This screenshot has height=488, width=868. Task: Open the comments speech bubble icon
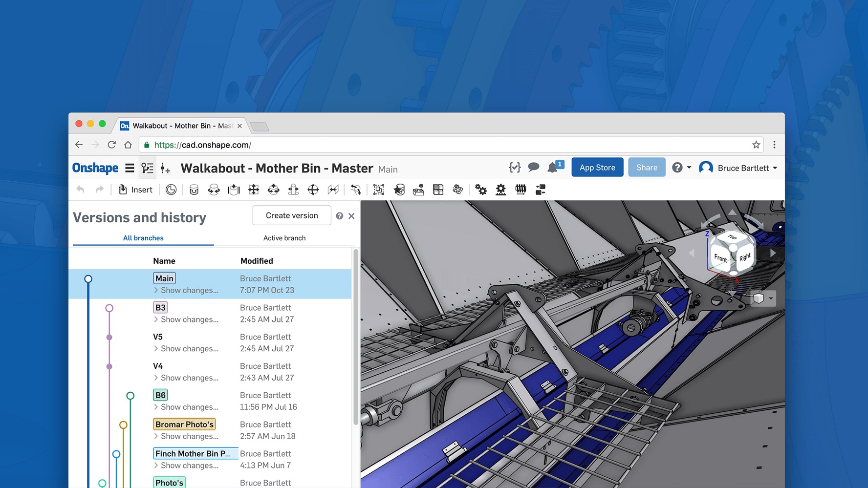534,168
